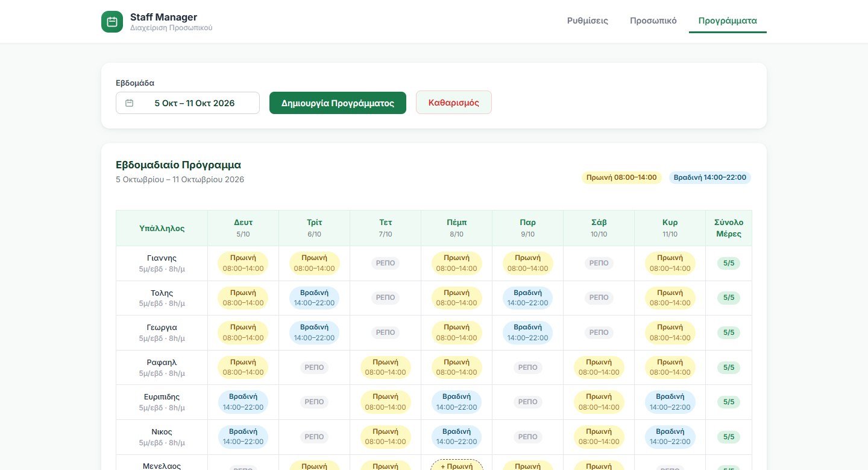The width and height of the screenshot is (868, 470).
Task: Click Γιαννης Monday Πρωινή shift
Action: 243,263
